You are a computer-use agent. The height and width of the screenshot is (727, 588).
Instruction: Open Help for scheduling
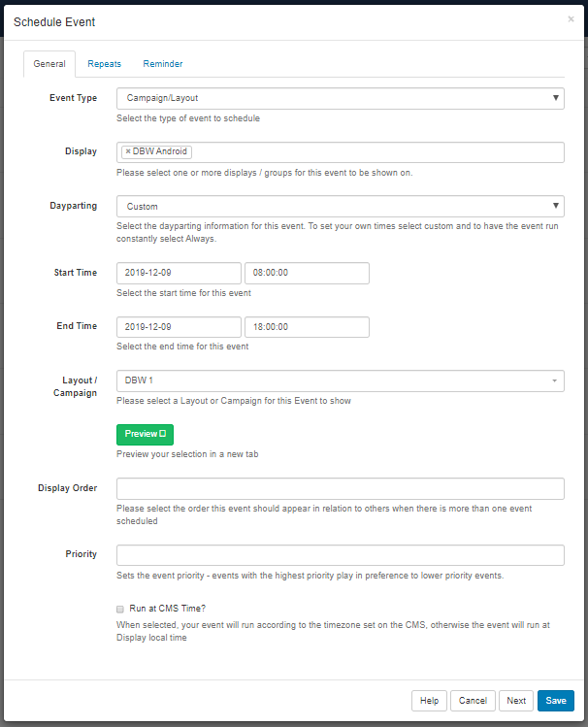(429, 701)
